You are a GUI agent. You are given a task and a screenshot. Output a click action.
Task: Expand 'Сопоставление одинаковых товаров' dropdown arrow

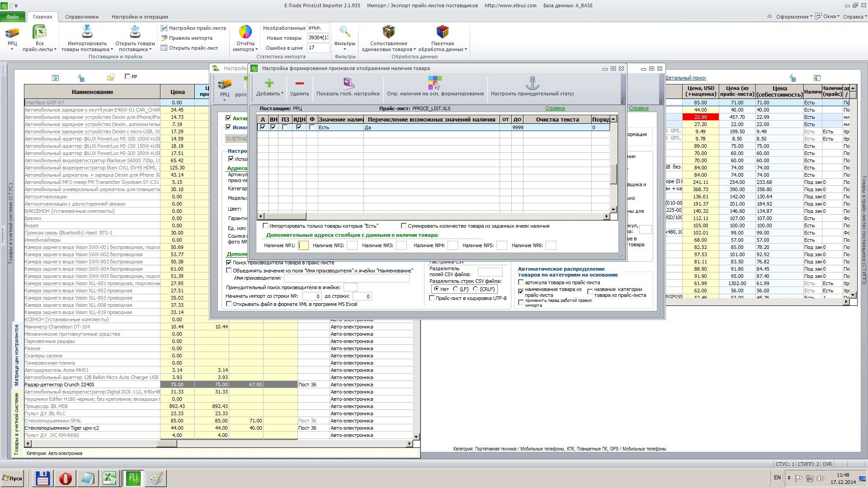pos(415,50)
